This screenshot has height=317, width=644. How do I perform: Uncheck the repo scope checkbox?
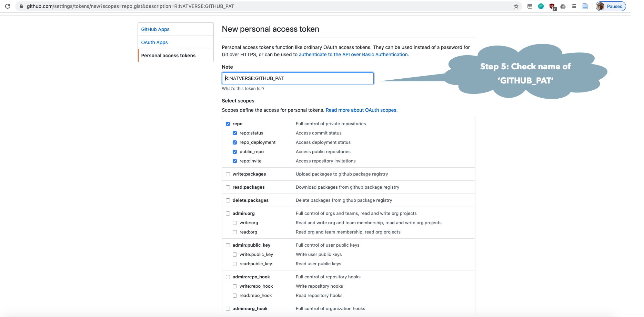tap(228, 124)
